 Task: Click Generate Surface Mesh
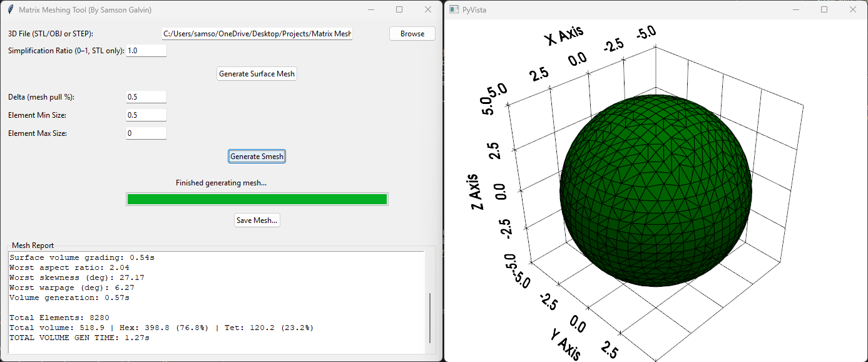tap(257, 73)
